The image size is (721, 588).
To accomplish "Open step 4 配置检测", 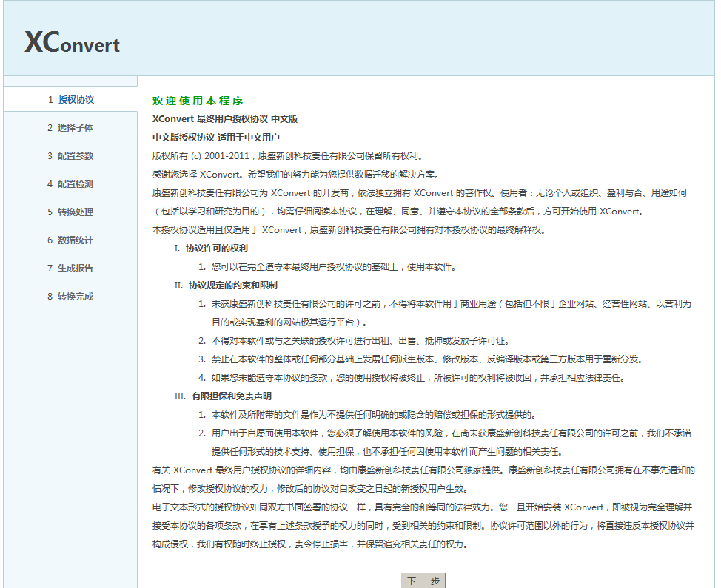I will (x=70, y=183).
